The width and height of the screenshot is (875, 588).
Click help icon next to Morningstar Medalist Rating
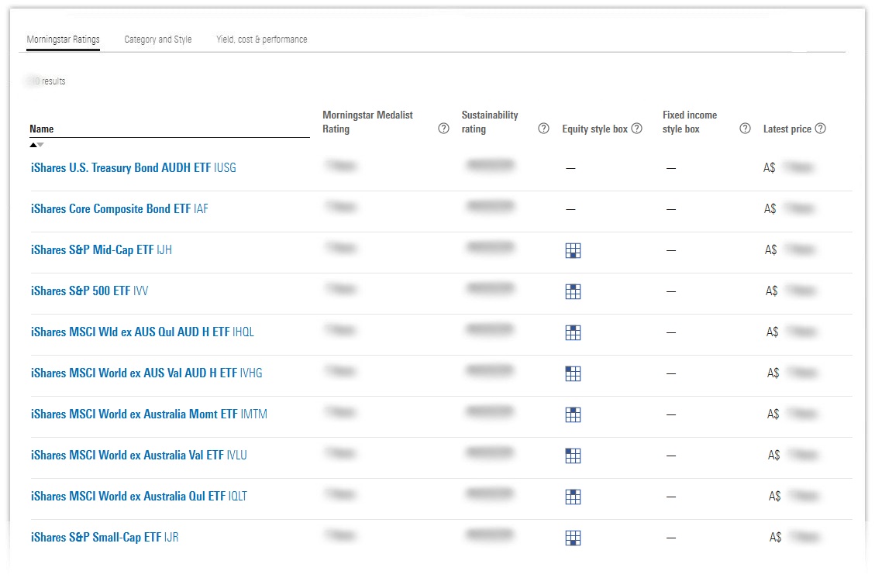click(x=443, y=129)
